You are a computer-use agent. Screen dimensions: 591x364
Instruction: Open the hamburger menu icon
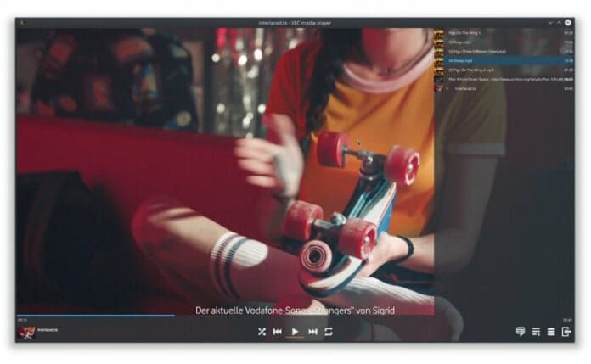click(551, 332)
